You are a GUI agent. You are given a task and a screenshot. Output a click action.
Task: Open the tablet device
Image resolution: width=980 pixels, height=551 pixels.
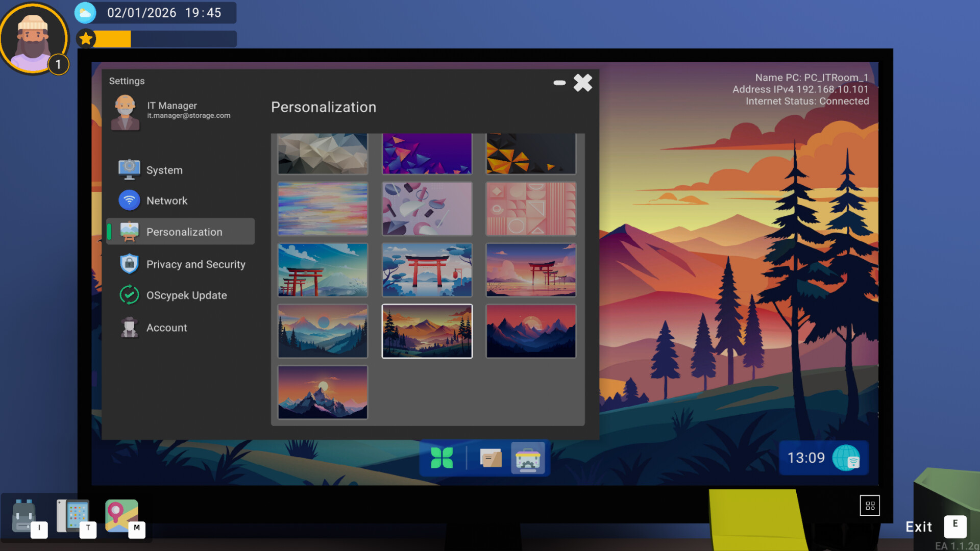tap(73, 515)
